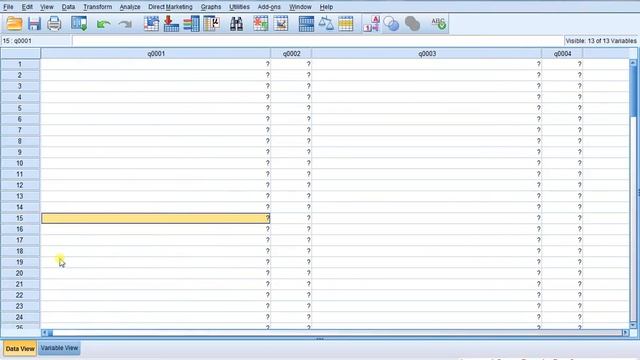Open the Analyze menu

130,7
